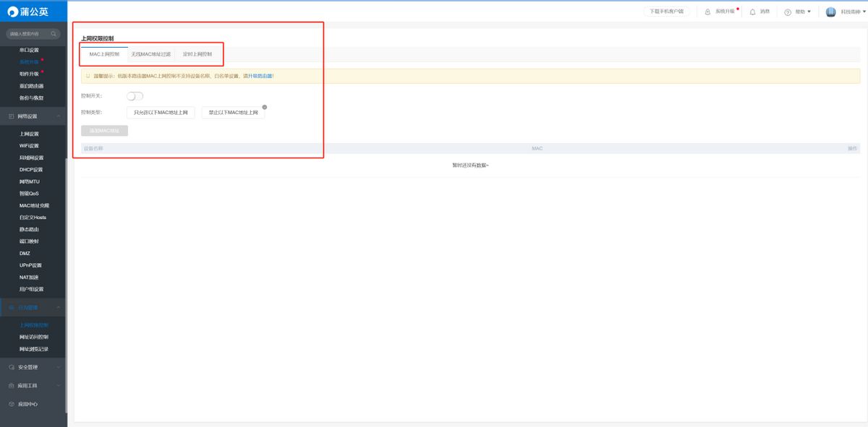Click the 网络设置 section icon

pyautogui.click(x=11, y=116)
